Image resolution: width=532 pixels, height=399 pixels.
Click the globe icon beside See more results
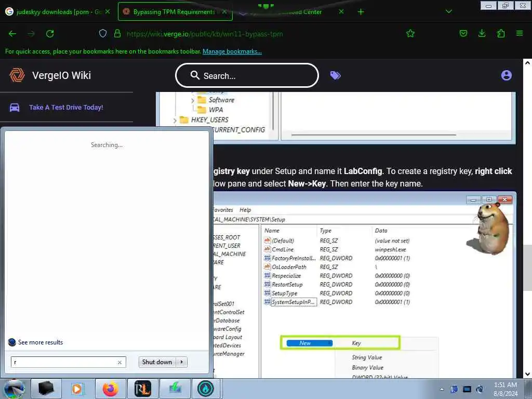12,342
